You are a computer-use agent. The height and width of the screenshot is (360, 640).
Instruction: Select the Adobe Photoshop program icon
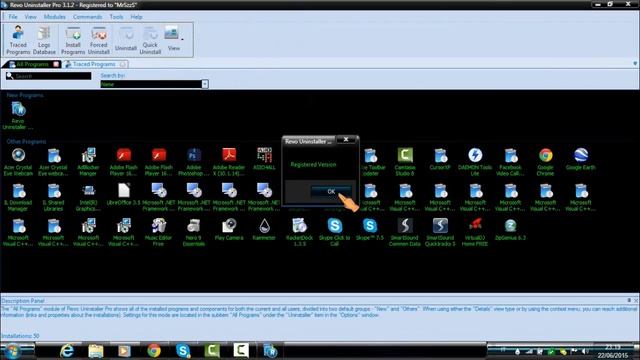tap(194, 162)
